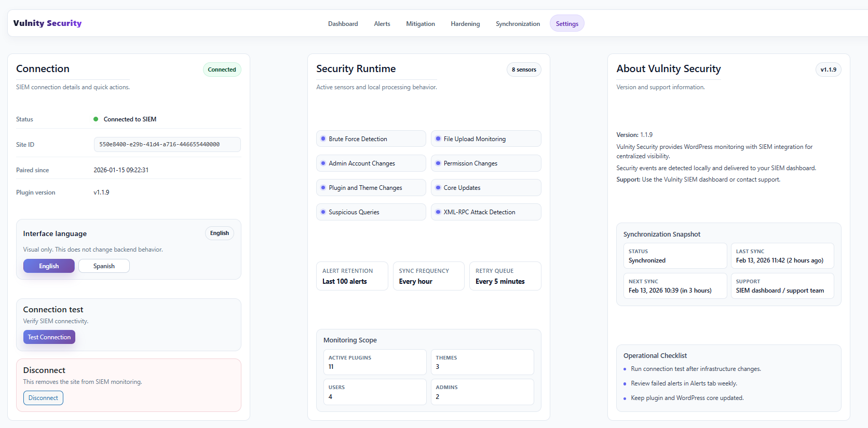Switch interface language to English
868x428 pixels.
[x=49, y=266]
